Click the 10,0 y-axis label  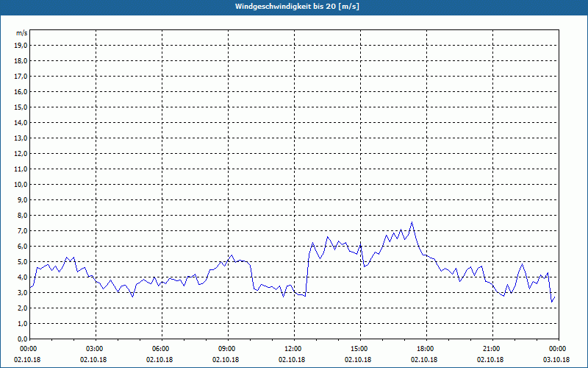point(21,185)
